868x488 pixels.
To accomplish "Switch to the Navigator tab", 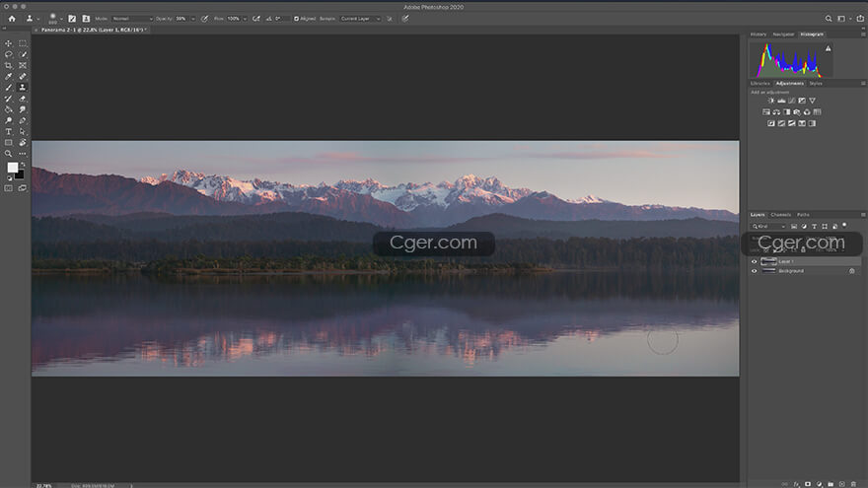I will coord(783,35).
